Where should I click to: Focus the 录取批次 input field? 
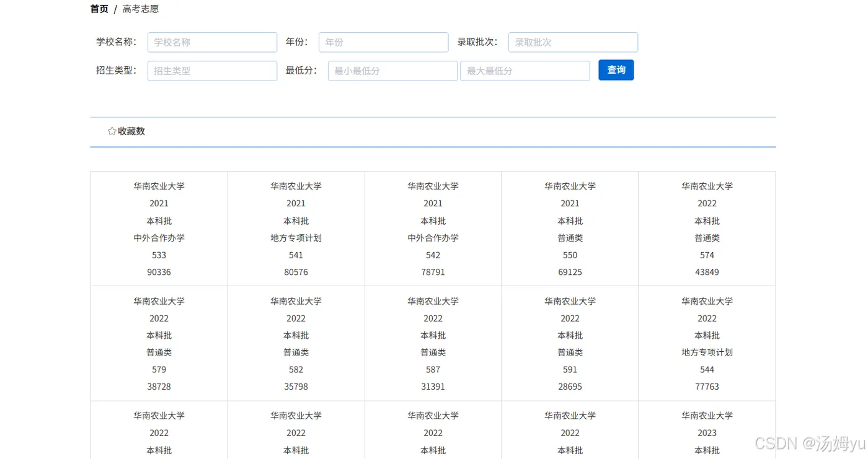coord(573,42)
